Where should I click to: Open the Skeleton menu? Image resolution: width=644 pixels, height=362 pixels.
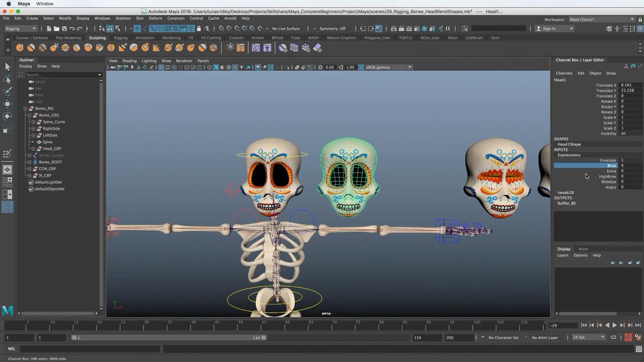tap(123, 18)
